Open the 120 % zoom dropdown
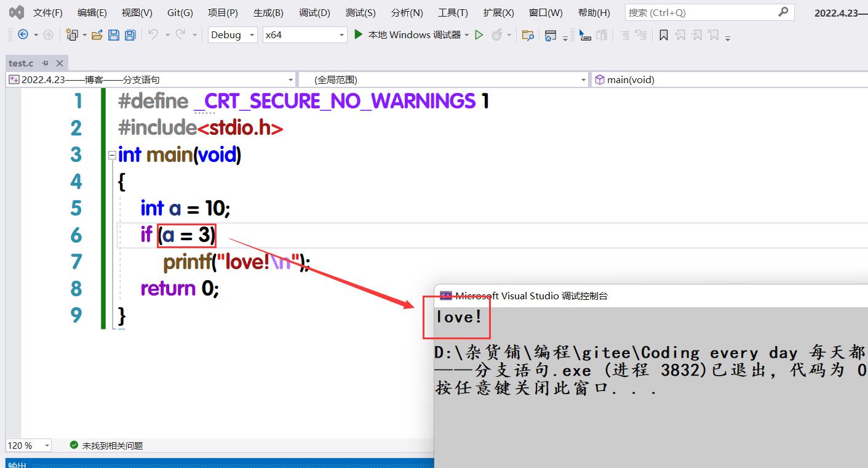868x468 pixels. click(x=28, y=445)
